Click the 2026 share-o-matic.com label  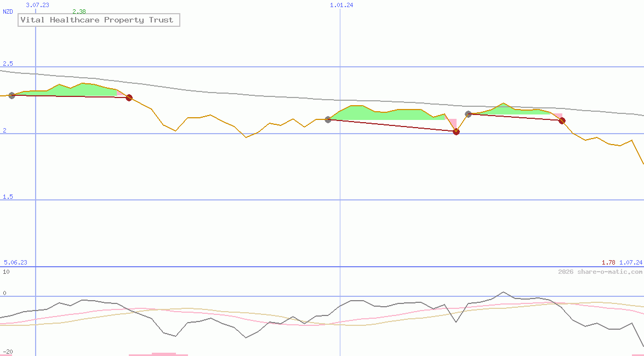pyautogui.click(x=600, y=272)
